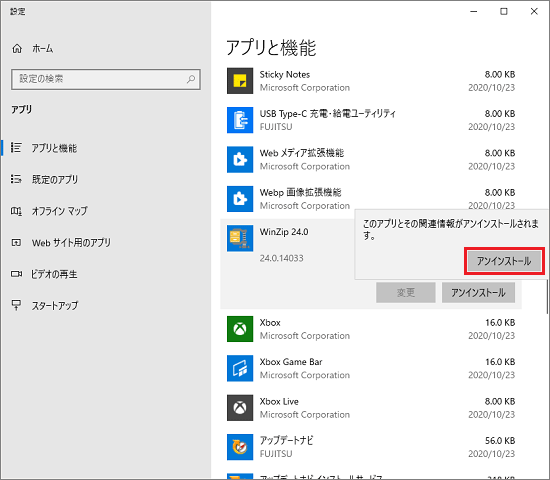Viewport: 550px width, 480px height.
Task: Click the USB Type-C utility icon
Action: pyautogui.click(x=240, y=120)
